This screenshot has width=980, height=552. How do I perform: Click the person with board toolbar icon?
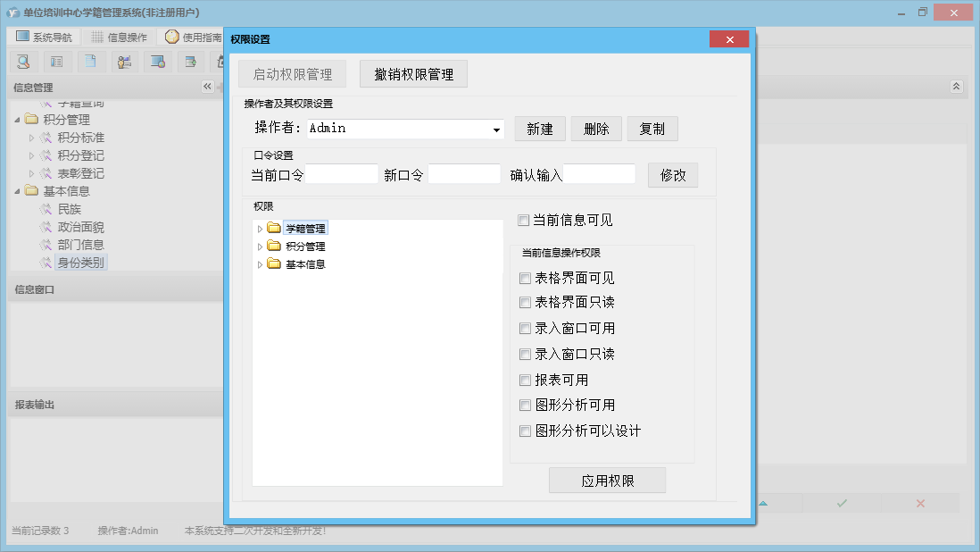click(124, 62)
